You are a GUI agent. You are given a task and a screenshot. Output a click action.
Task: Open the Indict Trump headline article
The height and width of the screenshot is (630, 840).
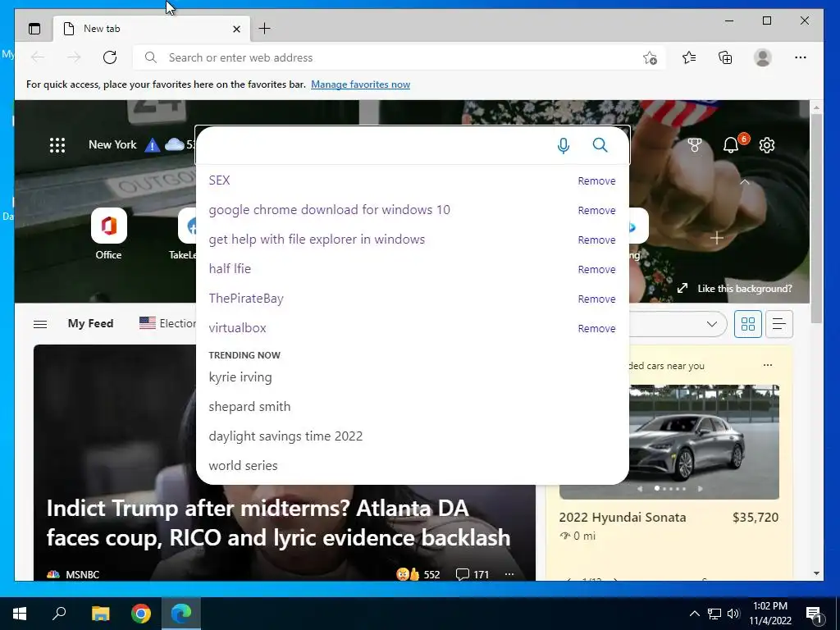[x=278, y=523]
